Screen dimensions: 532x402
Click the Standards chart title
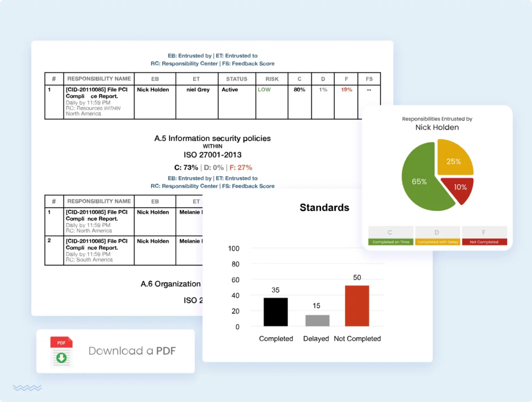click(x=324, y=208)
